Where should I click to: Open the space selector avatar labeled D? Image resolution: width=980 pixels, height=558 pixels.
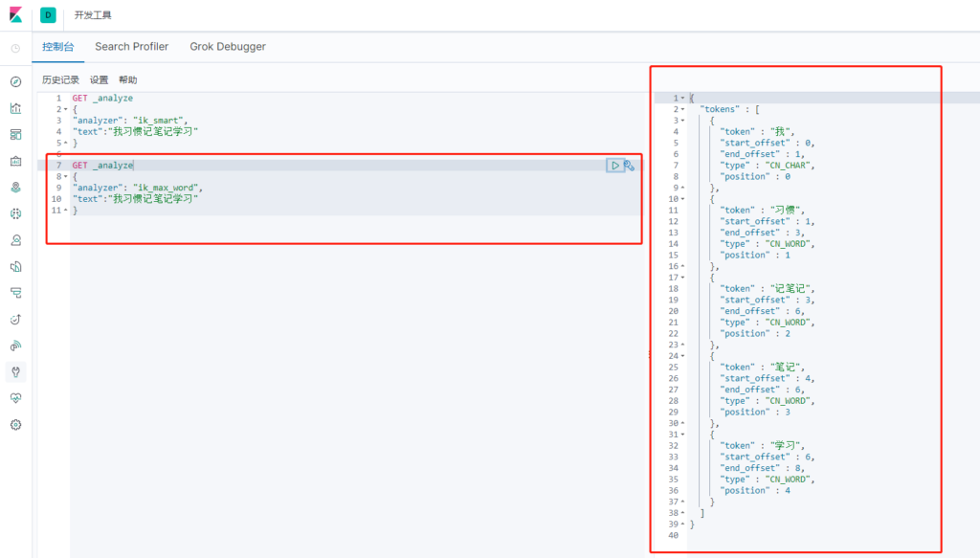click(x=48, y=15)
